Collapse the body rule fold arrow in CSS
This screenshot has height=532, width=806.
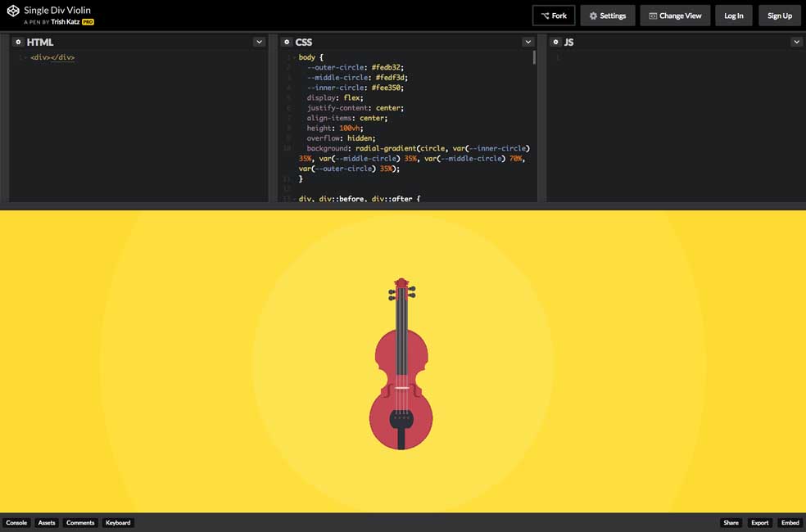294,58
